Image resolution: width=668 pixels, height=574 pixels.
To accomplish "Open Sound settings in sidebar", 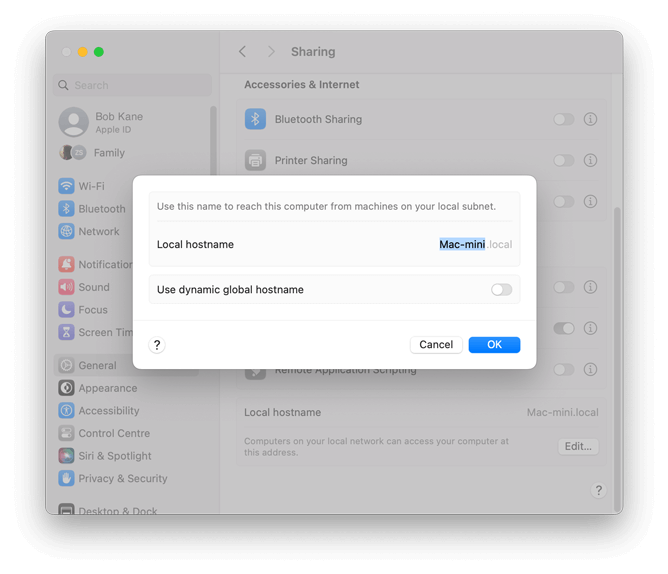I will pyautogui.click(x=84, y=287).
